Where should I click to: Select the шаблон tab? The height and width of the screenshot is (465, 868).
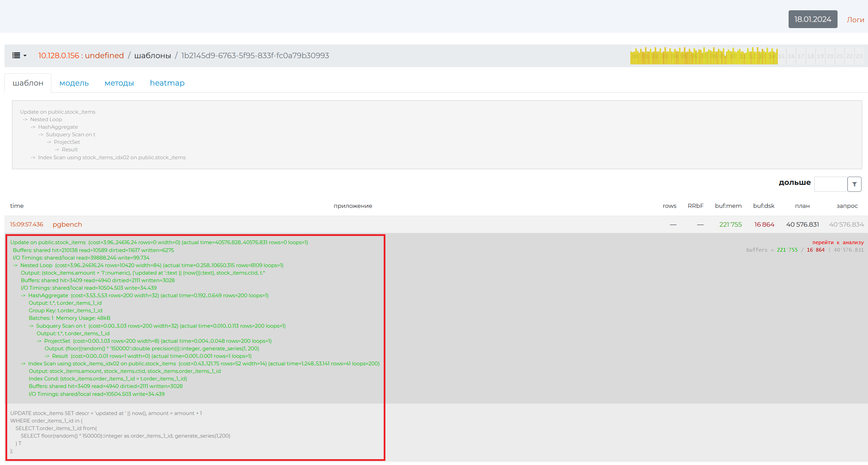tap(28, 83)
